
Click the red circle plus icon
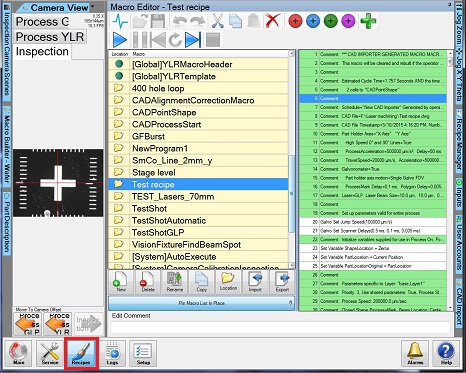(x=295, y=21)
